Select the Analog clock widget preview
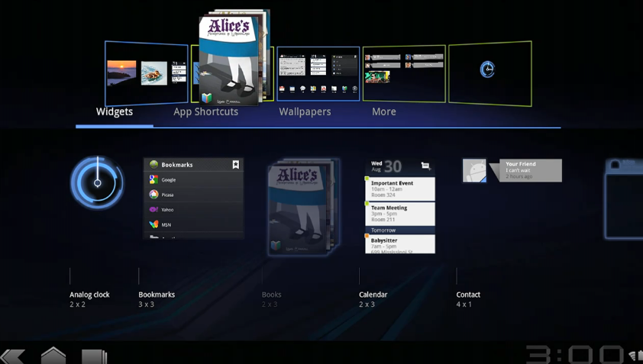 (97, 182)
